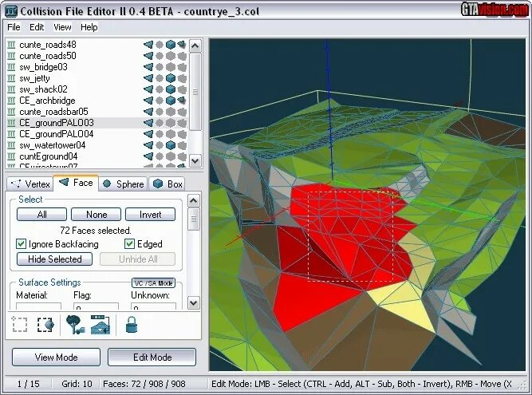Click the blue box icon for sw_jetty
Image resolution: width=532 pixels, height=395 pixels.
171,78
